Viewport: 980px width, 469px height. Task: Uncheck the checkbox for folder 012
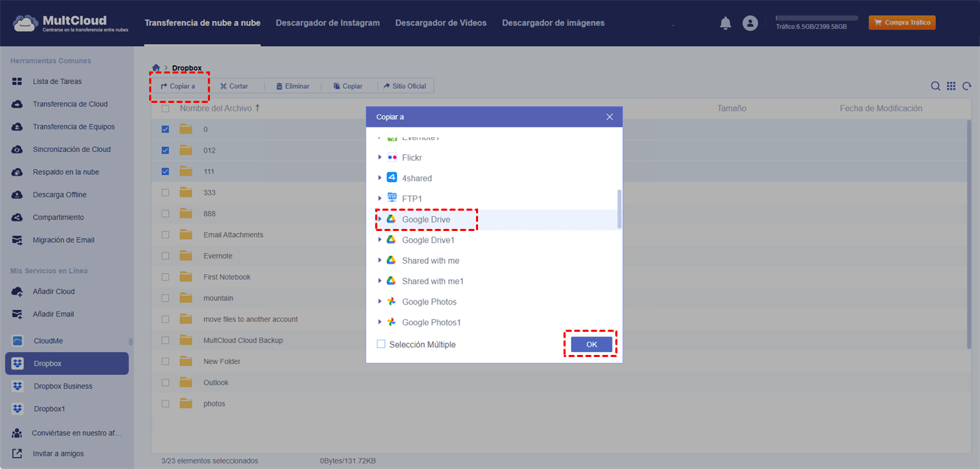point(165,150)
